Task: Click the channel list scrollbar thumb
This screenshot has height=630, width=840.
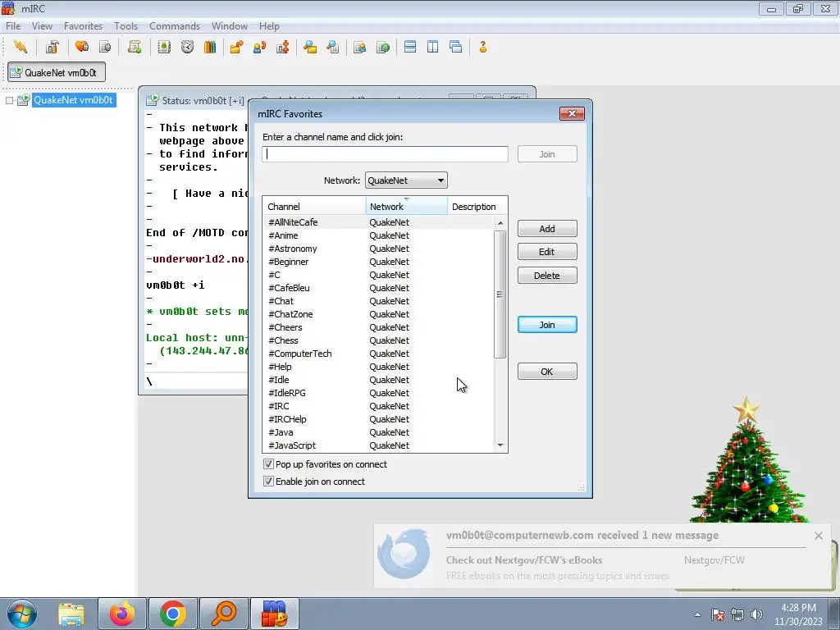Action: (500, 294)
